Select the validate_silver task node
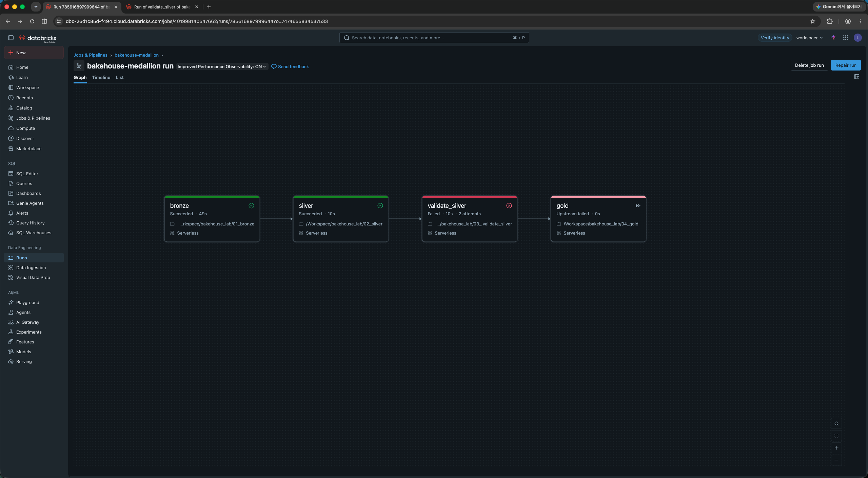868x478 pixels. [470, 219]
